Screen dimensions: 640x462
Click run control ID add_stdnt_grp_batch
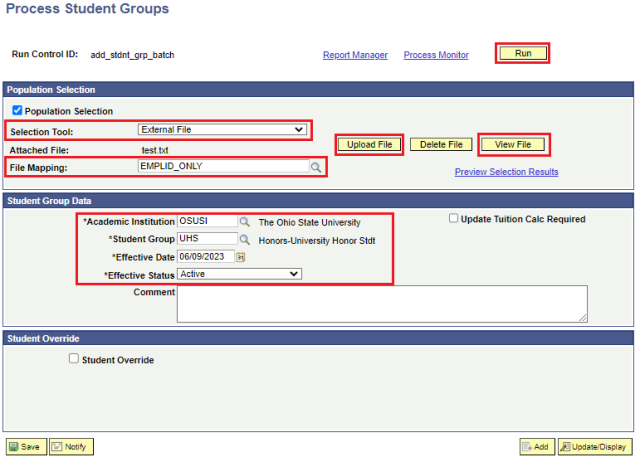tap(132, 55)
